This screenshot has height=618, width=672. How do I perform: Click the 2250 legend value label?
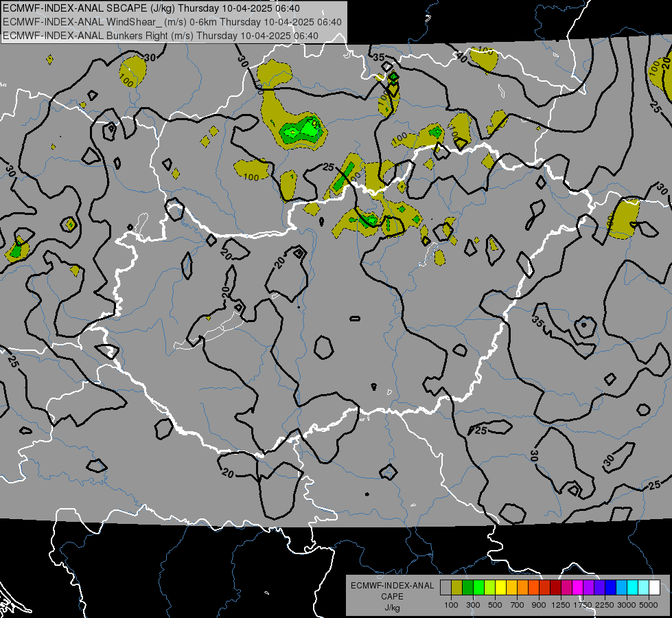pyautogui.click(x=605, y=605)
